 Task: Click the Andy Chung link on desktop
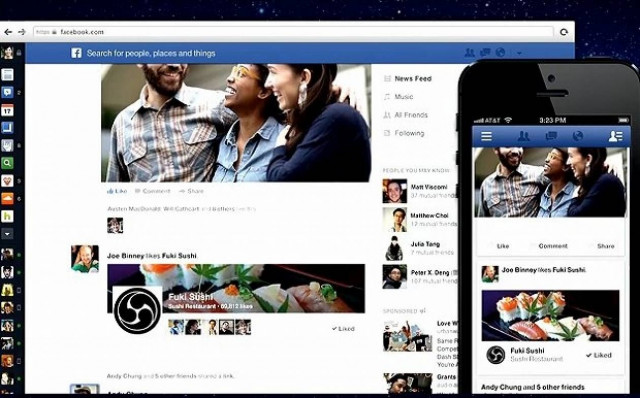pyautogui.click(x=124, y=376)
